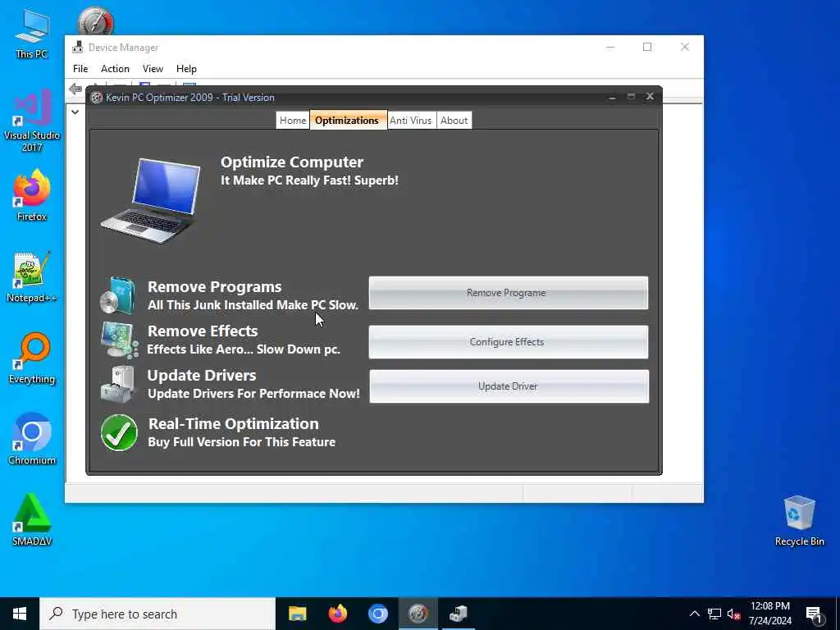Maximize the Device Manager window
The image size is (840, 630).
tap(647, 47)
